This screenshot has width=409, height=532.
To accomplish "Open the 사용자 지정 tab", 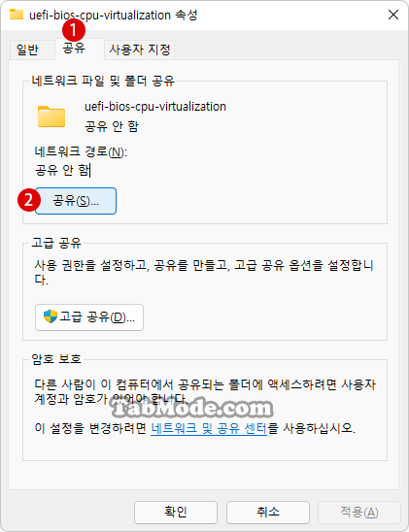I will pyautogui.click(x=140, y=50).
